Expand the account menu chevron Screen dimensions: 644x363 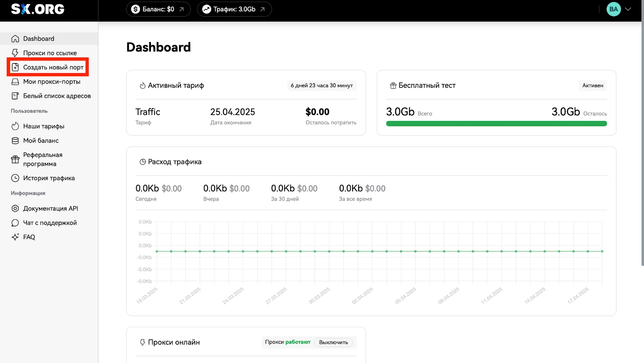628,9
